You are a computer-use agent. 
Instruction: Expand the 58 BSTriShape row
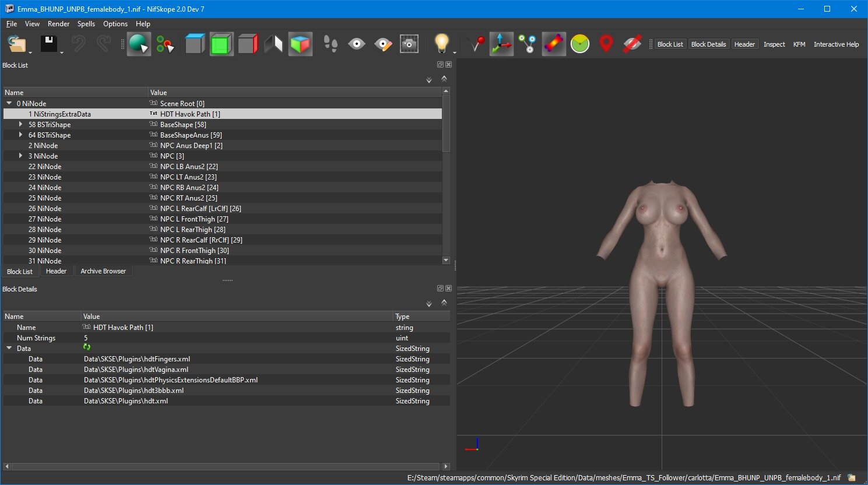click(21, 124)
